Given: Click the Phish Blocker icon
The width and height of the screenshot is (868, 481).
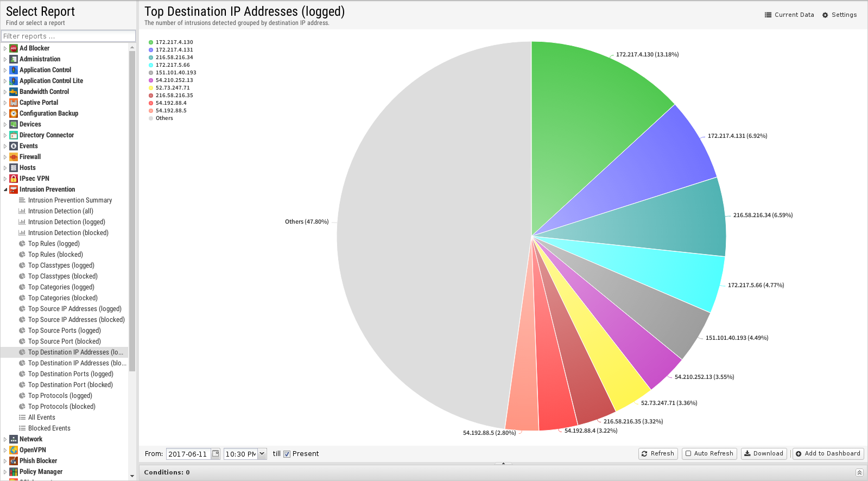Looking at the screenshot, I should pyautogui.click(x=14, y=461).
